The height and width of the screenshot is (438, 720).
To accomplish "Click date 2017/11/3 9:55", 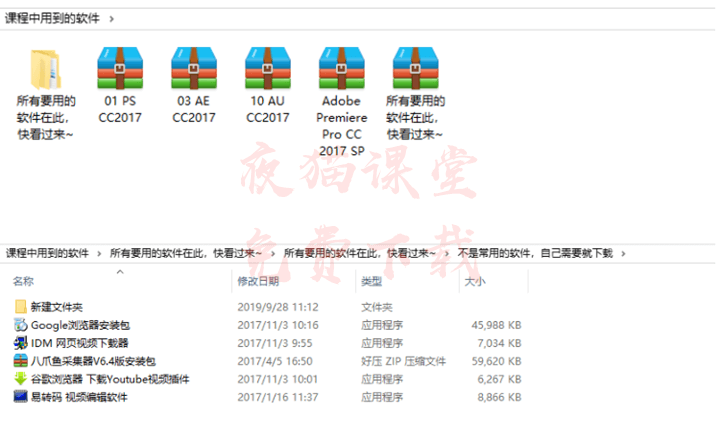I will click(275, 343).
